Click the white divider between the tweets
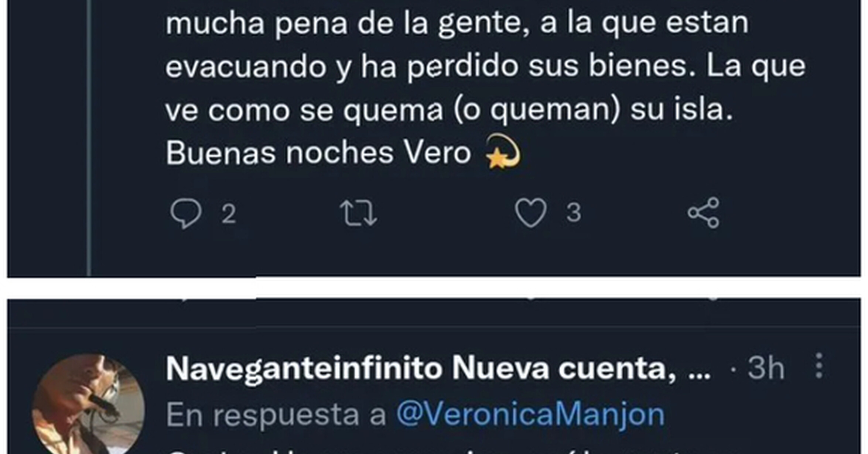Viewport: 868px width, 454px height. point(434,288)
